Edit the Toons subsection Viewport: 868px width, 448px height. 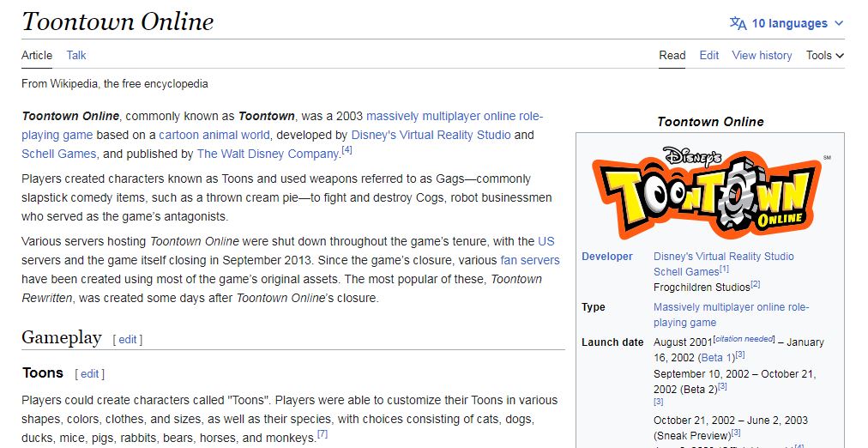tap(90, 373)
